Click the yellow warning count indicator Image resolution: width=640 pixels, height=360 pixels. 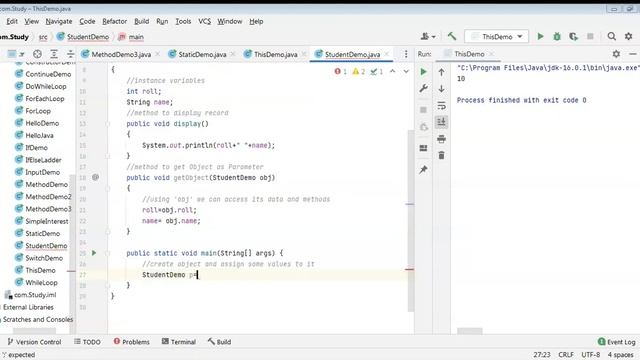(x=358, y=72)
